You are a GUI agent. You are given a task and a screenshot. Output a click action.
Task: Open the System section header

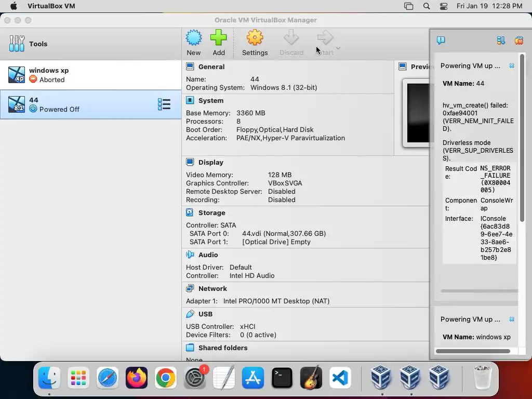[x=211, y=100]
